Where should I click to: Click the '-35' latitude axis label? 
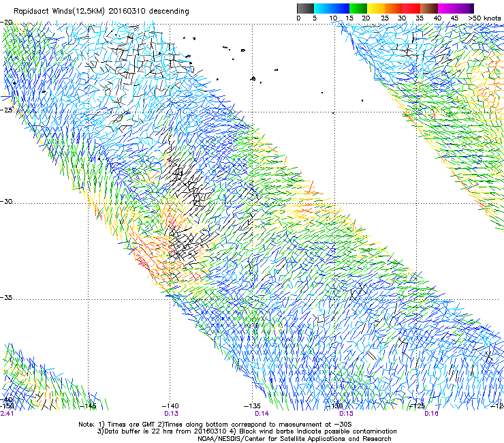[6, 298]
